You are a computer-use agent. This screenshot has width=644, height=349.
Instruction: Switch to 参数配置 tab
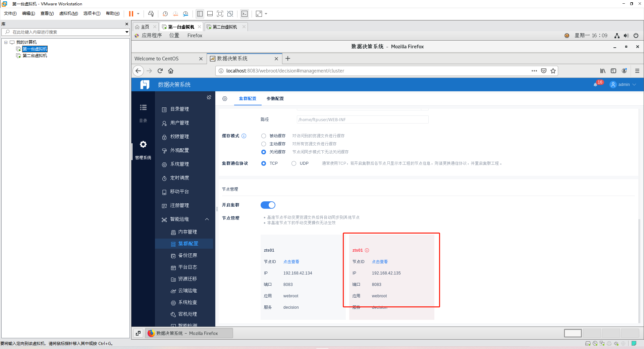tap(275, 99)
